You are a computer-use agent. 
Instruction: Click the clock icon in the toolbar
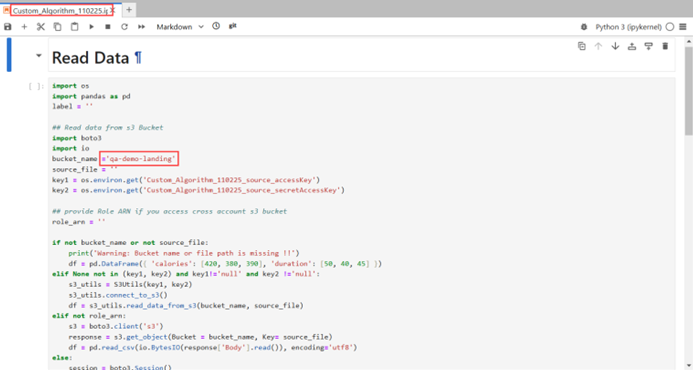(x=216, y=26)
